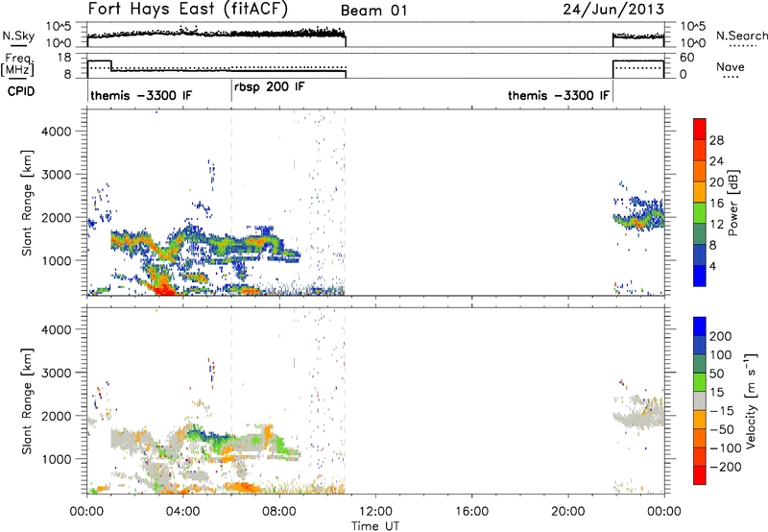This screenshot has width=768, height=532.
Task: Click the power echo cluster after 22:00
Action: pos(639,213)
